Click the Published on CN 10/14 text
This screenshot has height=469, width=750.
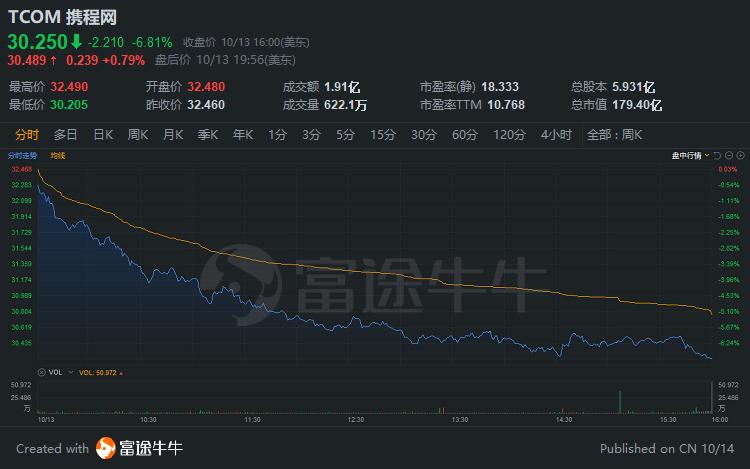(x=667, y=448)
